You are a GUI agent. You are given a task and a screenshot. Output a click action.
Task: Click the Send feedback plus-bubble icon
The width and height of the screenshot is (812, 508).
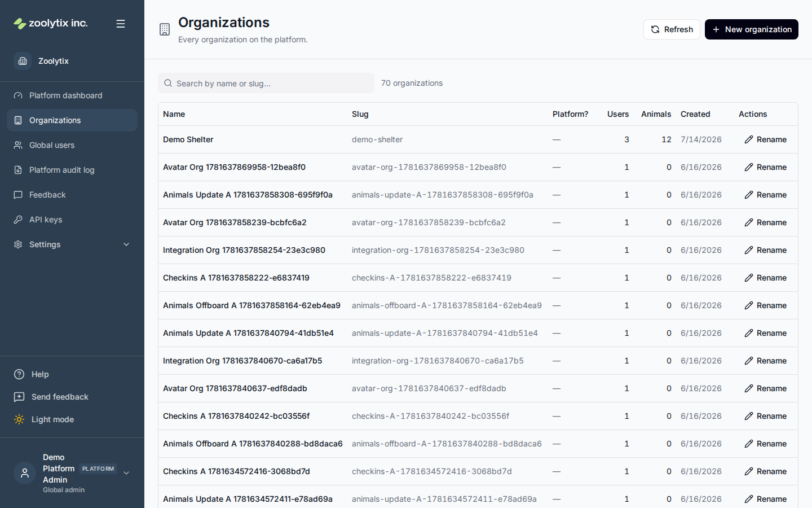pos(19,397)
